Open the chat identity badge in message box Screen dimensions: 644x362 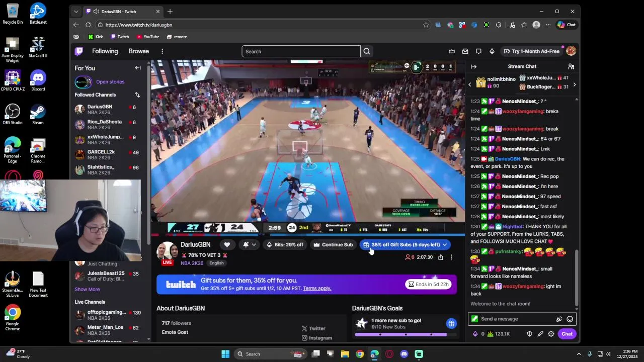coord(474,319)
